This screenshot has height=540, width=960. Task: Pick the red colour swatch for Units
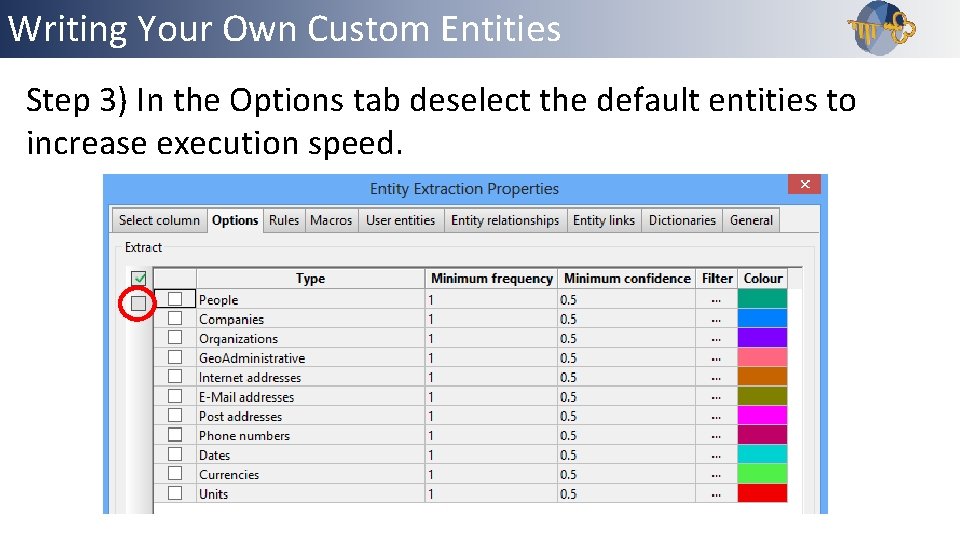coord(762,494)
